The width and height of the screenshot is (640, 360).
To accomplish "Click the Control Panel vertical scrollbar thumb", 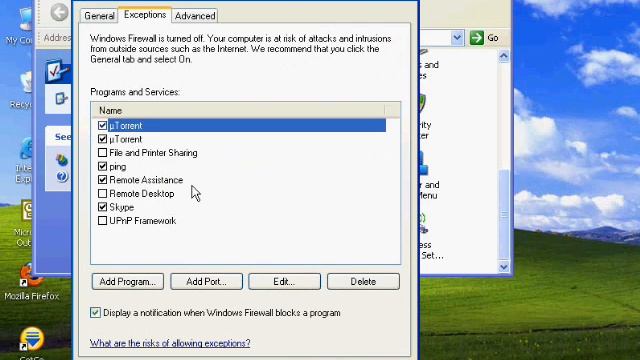I will tap(504, 215).
